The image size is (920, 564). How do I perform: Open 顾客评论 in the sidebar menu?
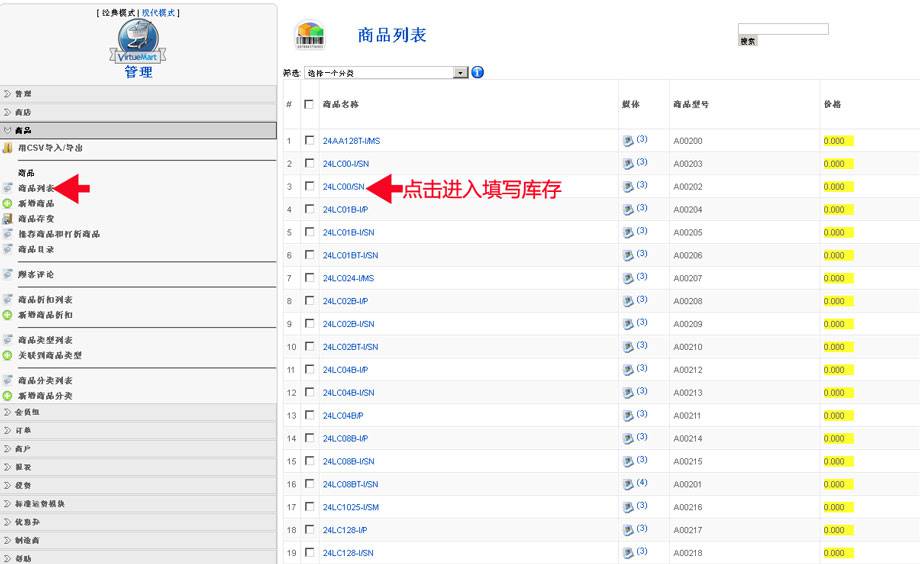36,274
